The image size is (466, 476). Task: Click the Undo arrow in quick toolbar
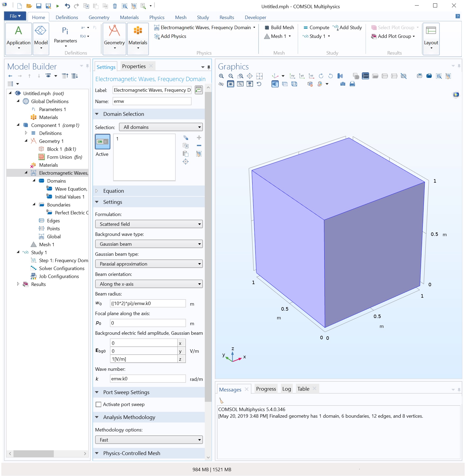67,6
